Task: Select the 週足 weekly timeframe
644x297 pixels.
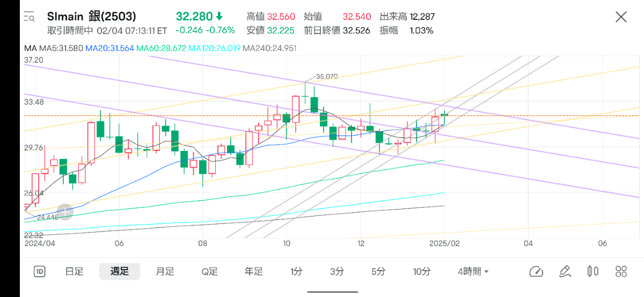Action: click(119, 272)
